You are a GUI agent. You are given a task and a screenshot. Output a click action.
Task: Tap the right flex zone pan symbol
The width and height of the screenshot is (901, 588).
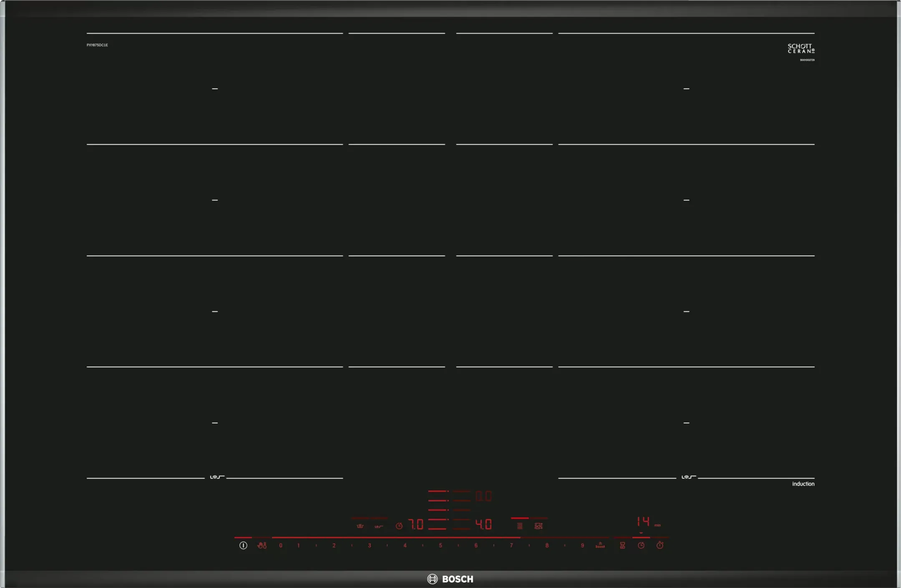coord(688,477)
